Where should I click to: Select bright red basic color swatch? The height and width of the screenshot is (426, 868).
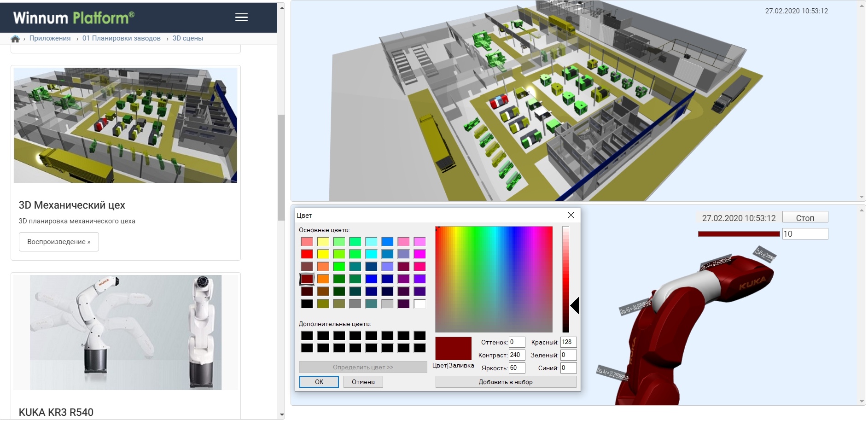coord(307,254)
